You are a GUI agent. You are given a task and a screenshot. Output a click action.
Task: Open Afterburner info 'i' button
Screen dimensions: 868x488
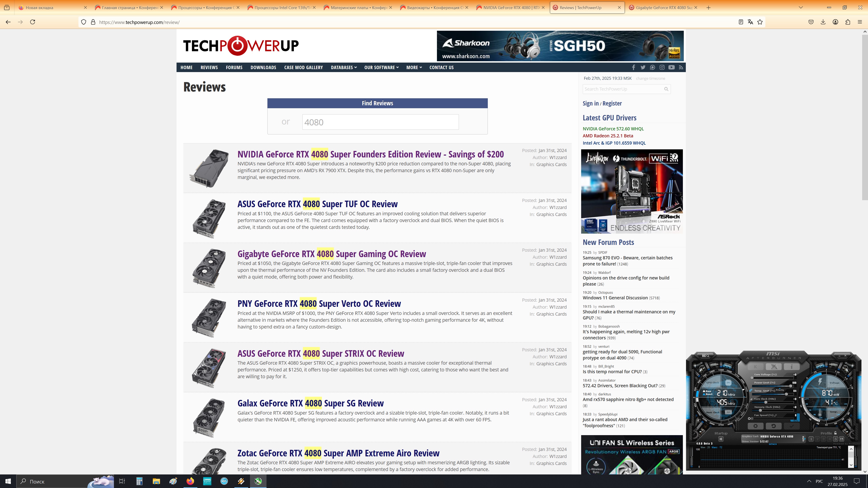click(792, 366)
